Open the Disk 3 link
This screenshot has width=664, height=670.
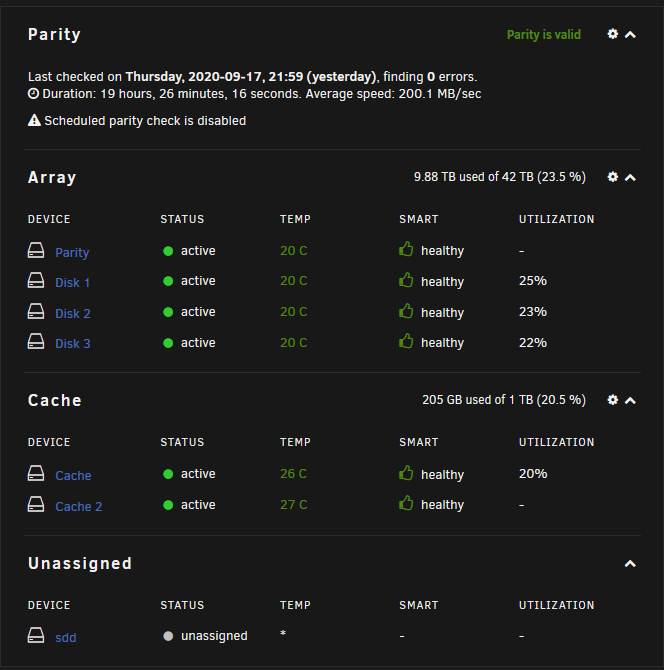coord(73,344)
